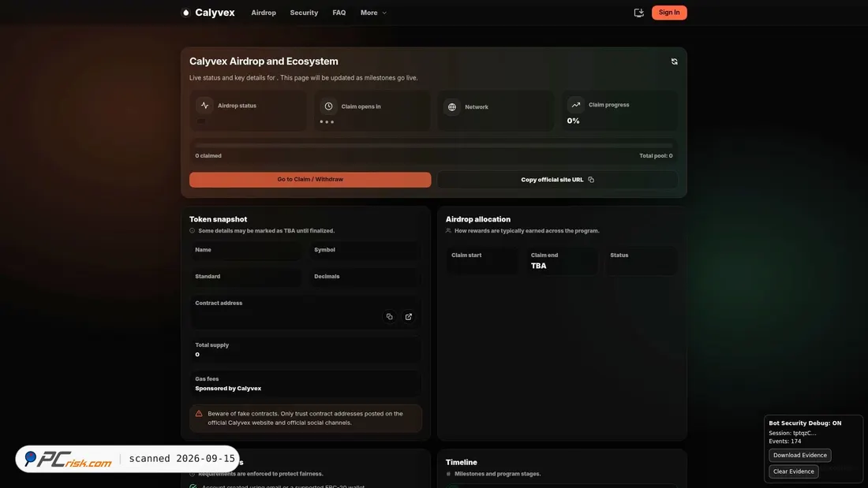
Task: Click the Calyvex logo icon
Action: click(186, 13)
